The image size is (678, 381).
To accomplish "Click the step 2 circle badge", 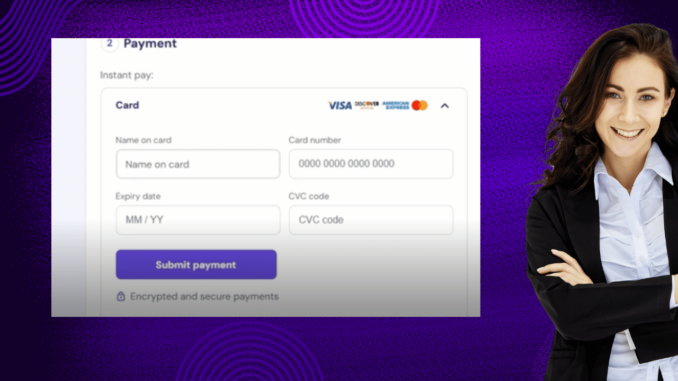I will tap(109, 44).
